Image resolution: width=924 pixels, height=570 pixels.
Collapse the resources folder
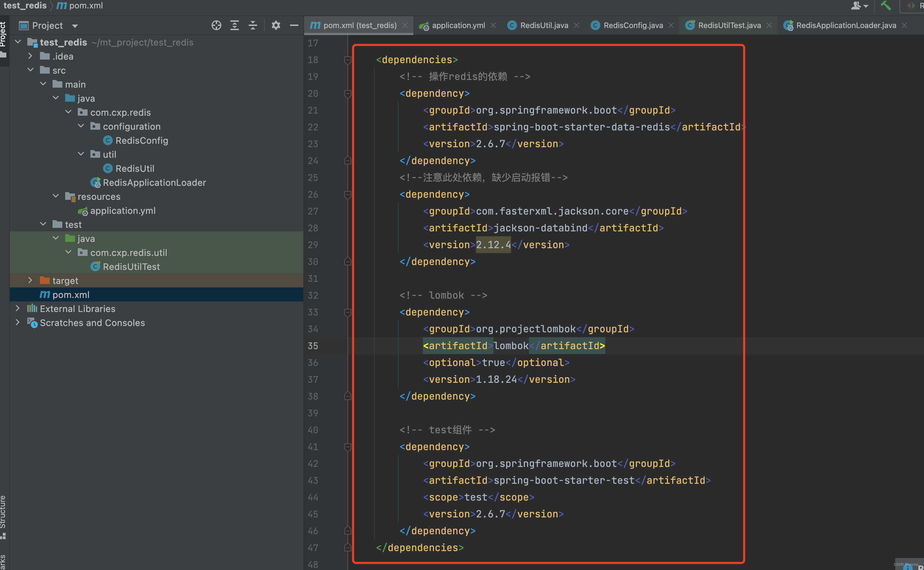point(55,196)
